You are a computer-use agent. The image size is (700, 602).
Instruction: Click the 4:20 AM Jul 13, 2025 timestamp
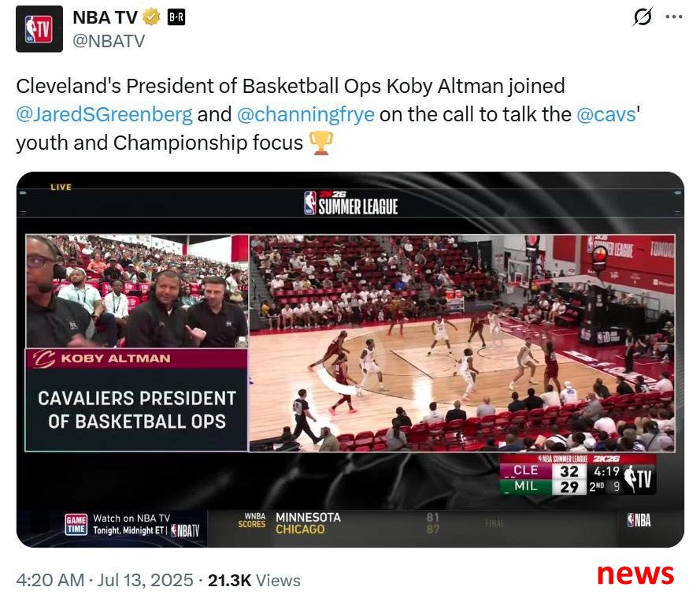point(105,580)
